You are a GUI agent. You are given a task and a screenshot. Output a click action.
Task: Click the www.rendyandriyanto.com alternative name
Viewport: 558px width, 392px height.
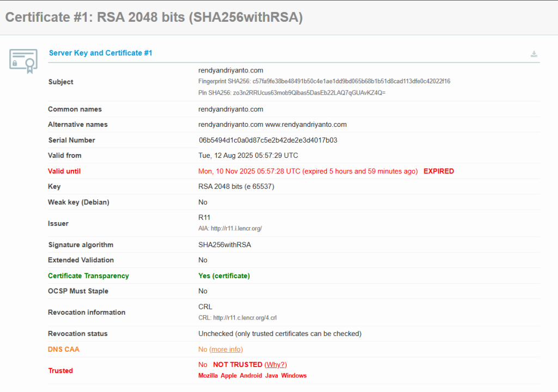[306, 125]
